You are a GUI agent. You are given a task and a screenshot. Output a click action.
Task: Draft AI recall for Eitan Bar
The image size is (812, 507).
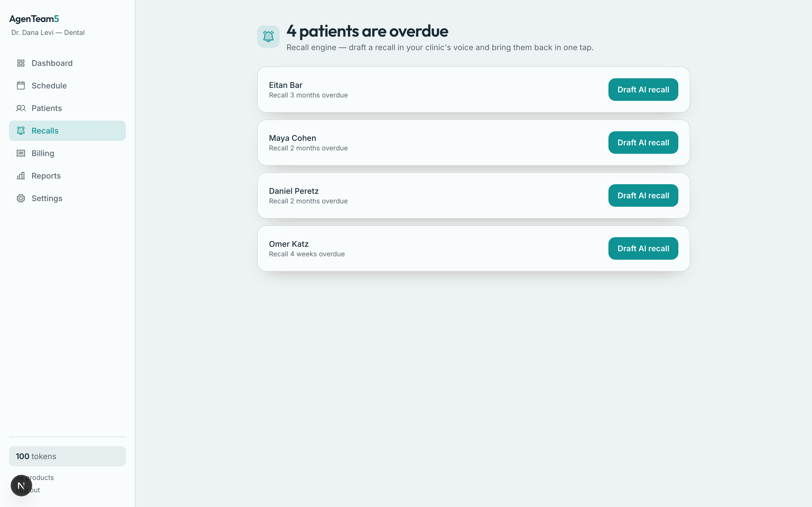[643, 90]
